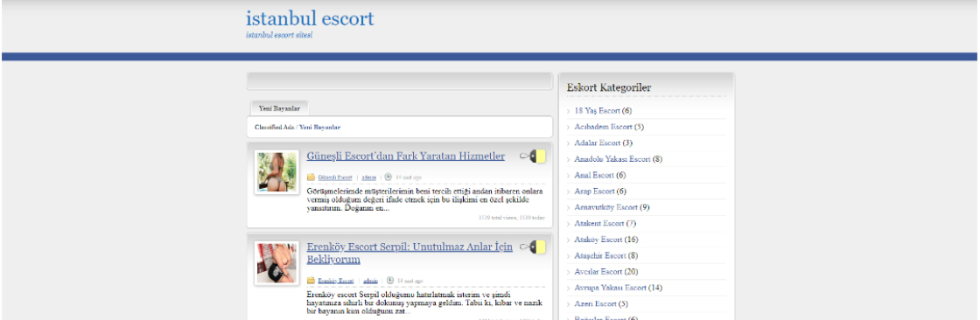Click the Erenköy Serpil listing description paragraph

click(x=425, y=303)
